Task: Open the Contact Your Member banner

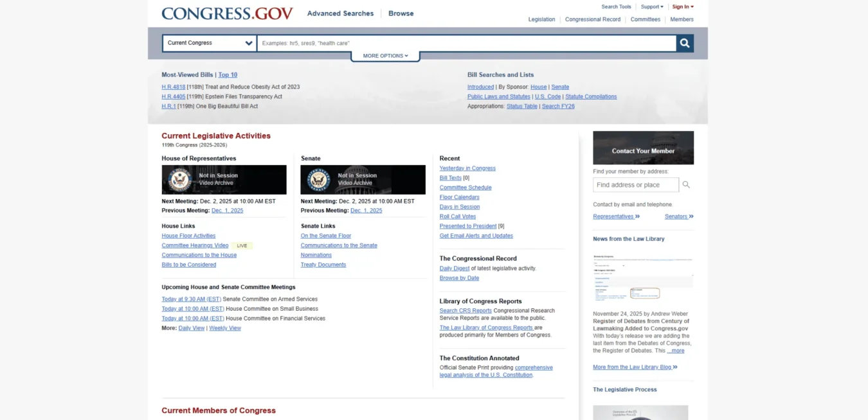Action: pos(643,148)
